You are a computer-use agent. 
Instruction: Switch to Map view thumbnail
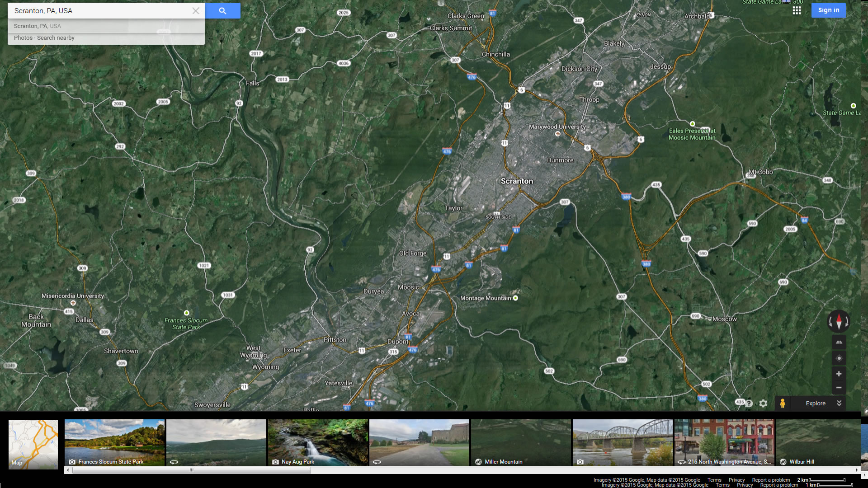click(33, 444)
